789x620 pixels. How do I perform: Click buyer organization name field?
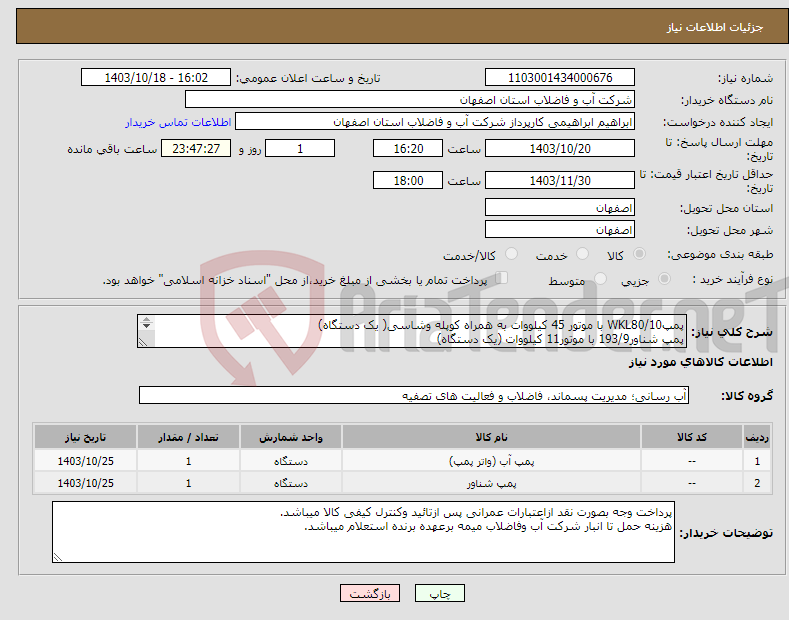(x=410, y=100)
